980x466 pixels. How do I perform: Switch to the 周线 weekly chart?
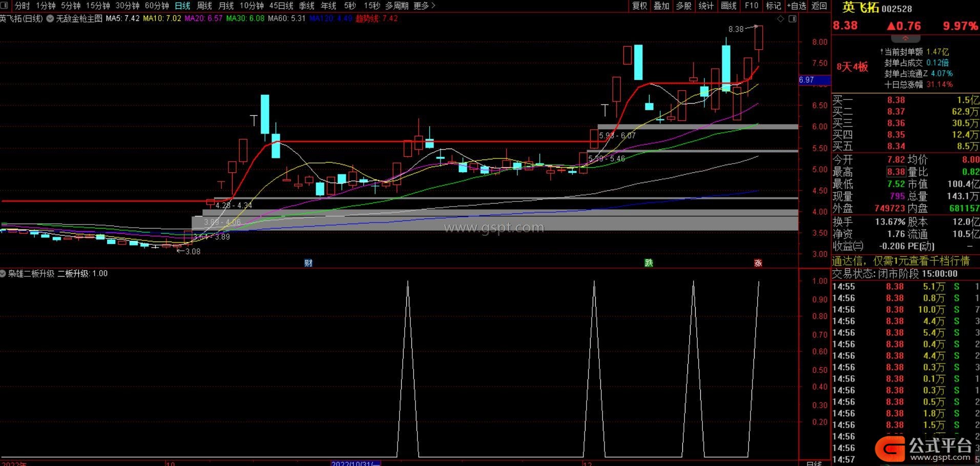(x=204, y=6)
